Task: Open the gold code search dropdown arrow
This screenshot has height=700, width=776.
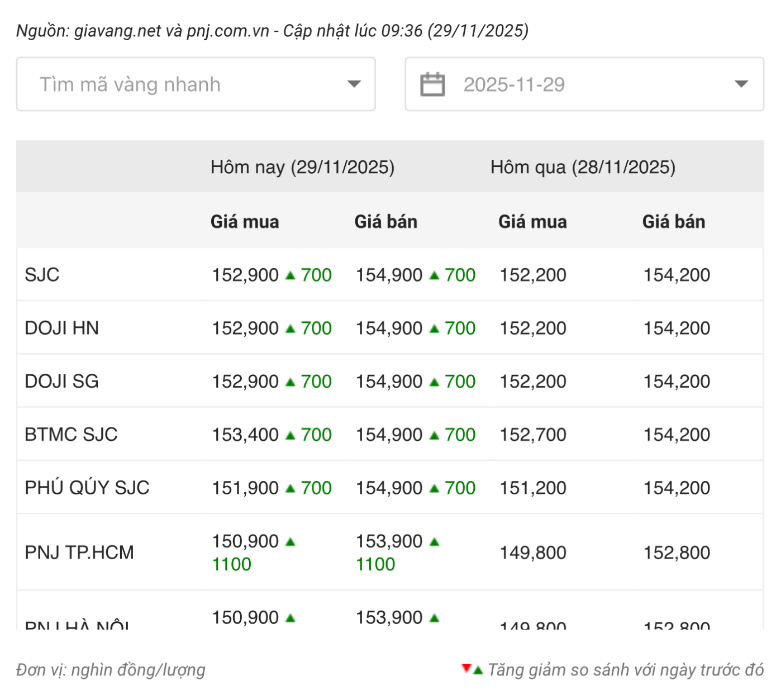Action: point(354,84)
